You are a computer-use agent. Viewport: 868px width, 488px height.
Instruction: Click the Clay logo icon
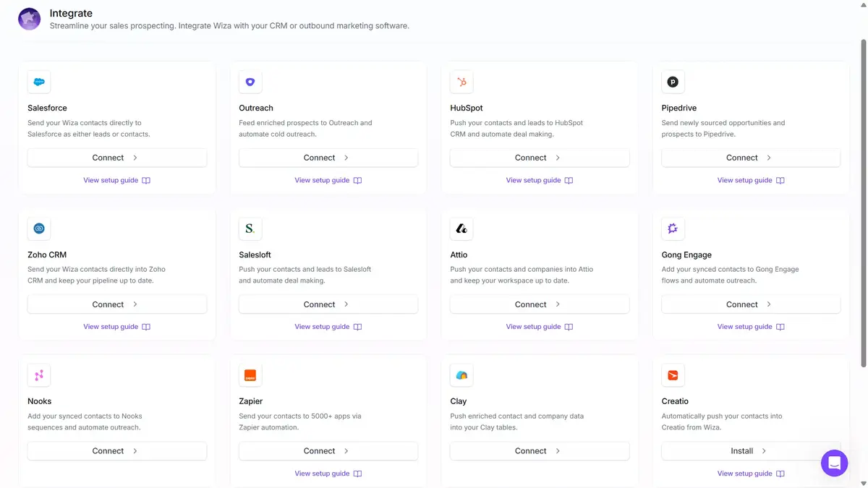tap(461, 375)
